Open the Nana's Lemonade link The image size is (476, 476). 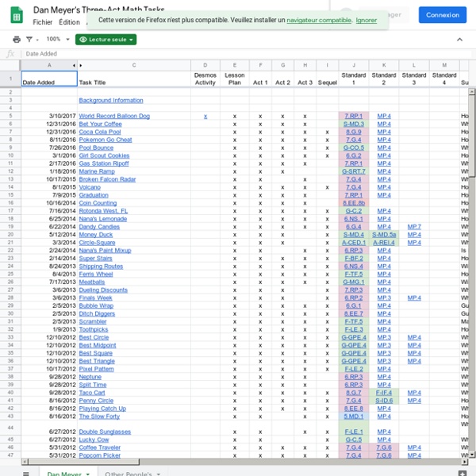click(x=103, y=219)
